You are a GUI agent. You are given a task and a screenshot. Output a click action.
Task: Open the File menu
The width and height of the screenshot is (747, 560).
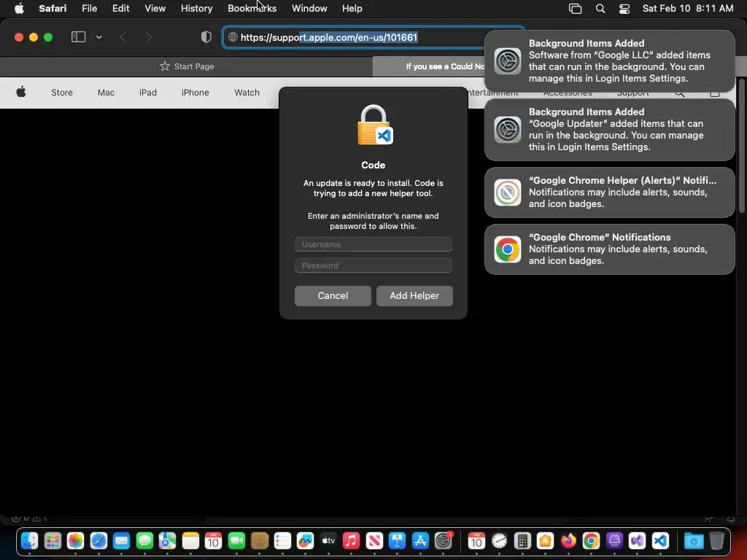89,8
